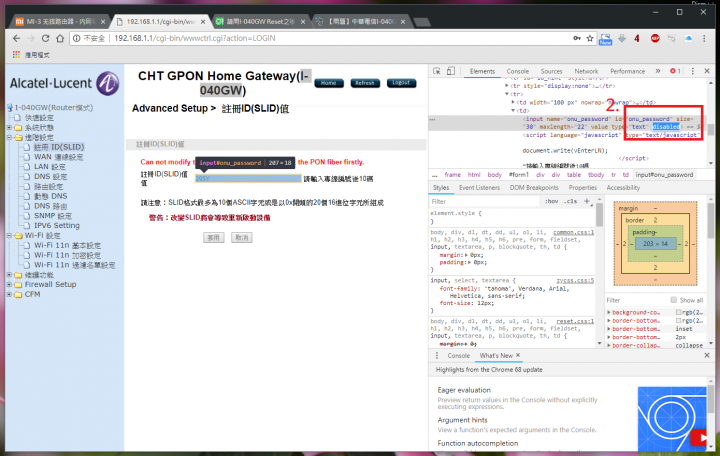Collapse the Wi-Fi 設定 folder
Viewport: 720px width, 456px height.
9,236
